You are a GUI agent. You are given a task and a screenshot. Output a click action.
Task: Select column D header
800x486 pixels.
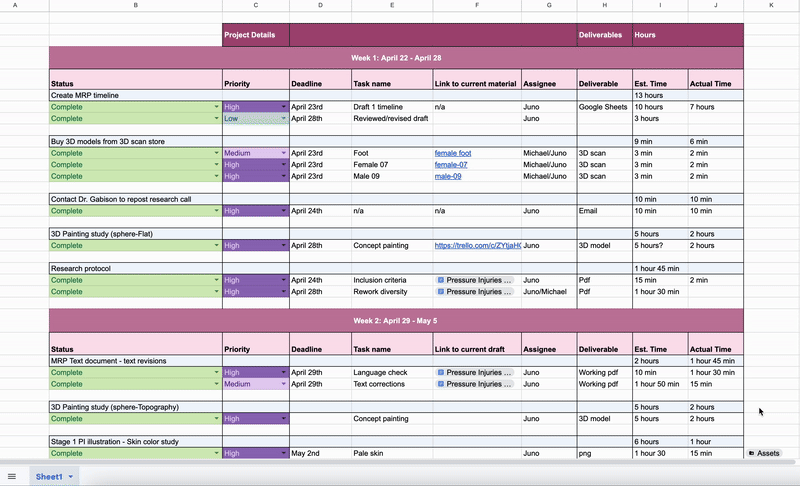tap(320, 5)
